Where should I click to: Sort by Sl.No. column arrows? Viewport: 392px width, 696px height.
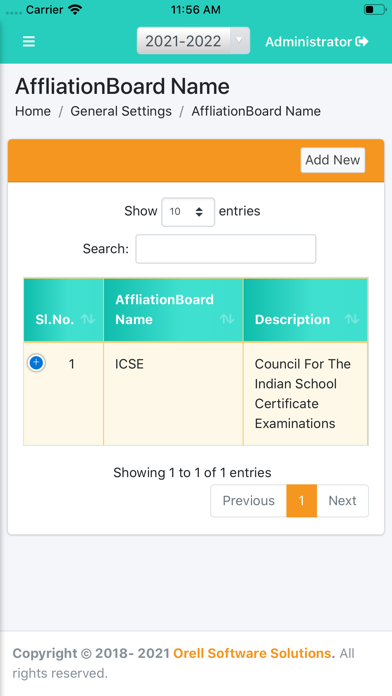pyautogui.click(x=88, y=319)
